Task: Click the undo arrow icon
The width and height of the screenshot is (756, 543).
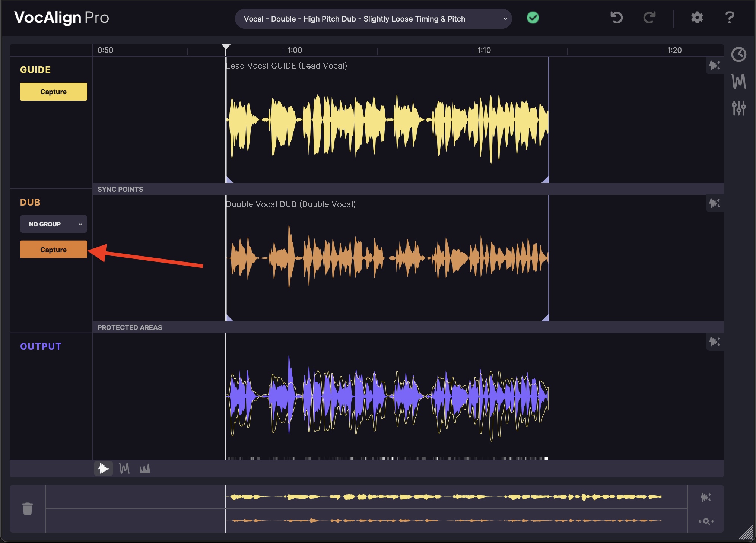Action: pos(616,18)
